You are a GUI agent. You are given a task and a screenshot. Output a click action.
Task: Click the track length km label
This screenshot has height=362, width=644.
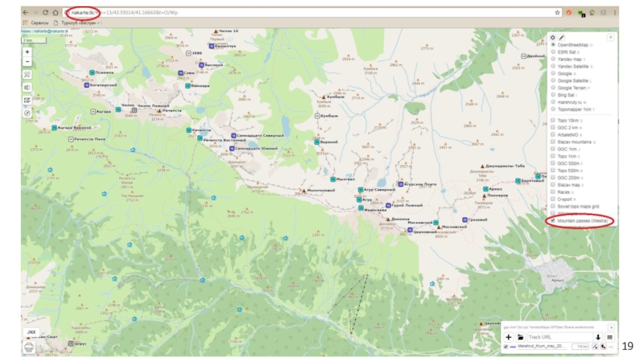(582, 347)
